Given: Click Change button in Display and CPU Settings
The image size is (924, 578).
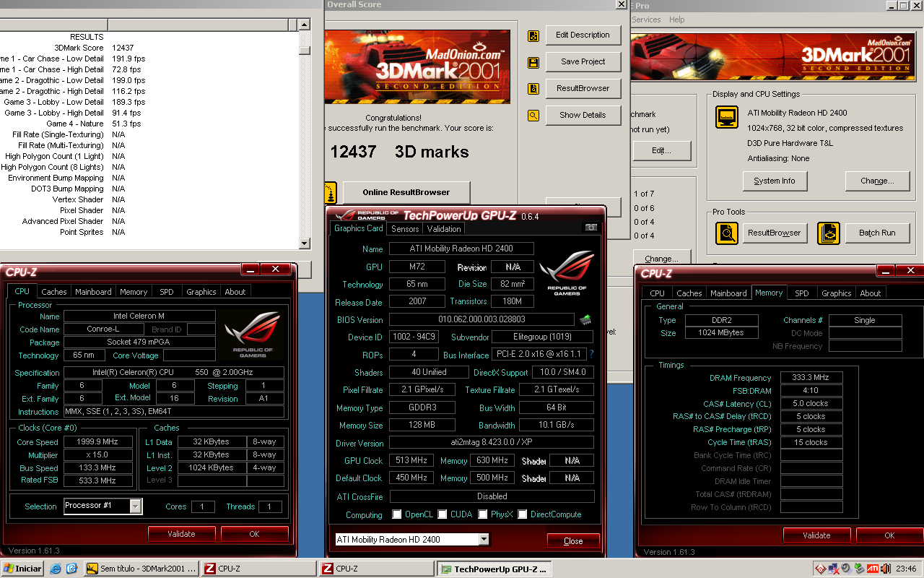Looking at the screenshot, I should (877, 181).
